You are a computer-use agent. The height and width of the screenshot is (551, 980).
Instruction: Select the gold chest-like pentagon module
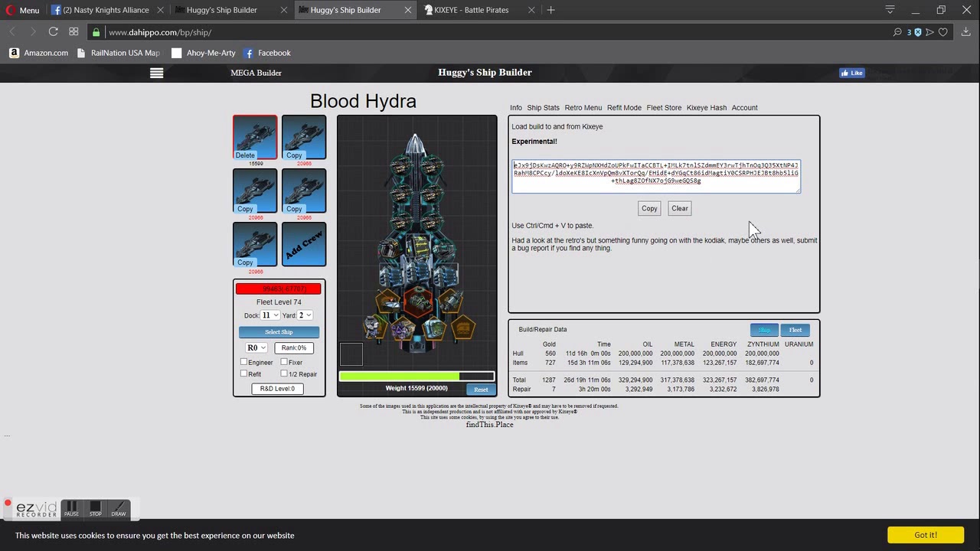click(462, 328)
